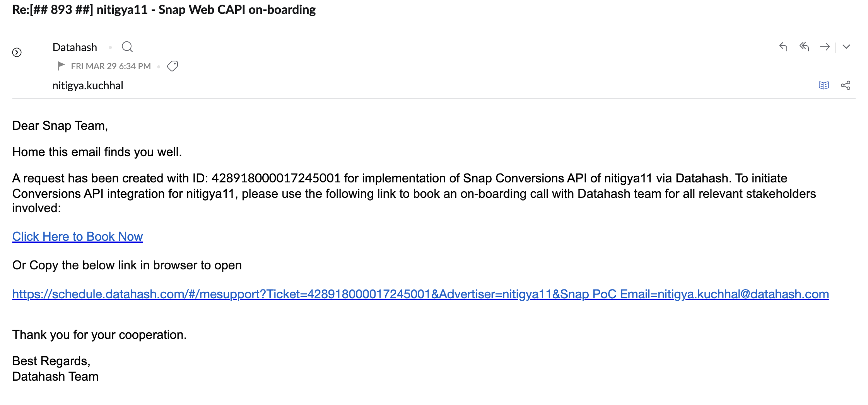The width and height of the screenshot is (868, 405).
Task: Click the Datahash Team signature text
Action: (x=55, y=376)
